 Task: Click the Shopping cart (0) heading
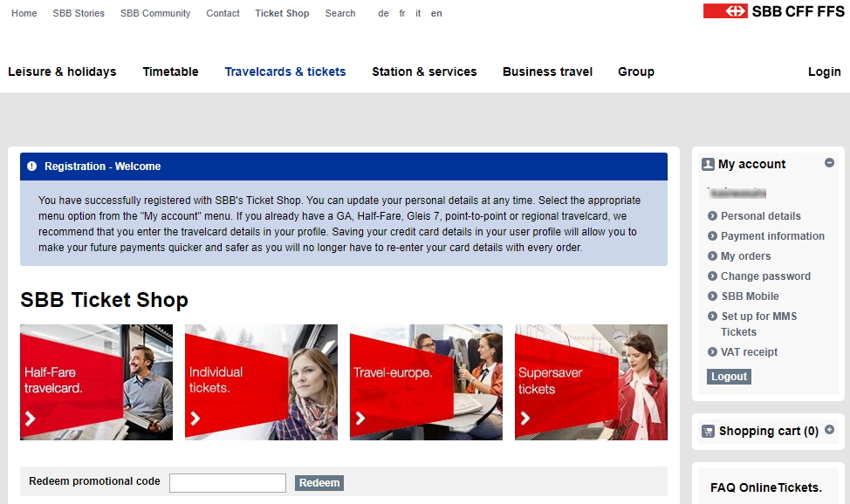[x=769, y=431]
